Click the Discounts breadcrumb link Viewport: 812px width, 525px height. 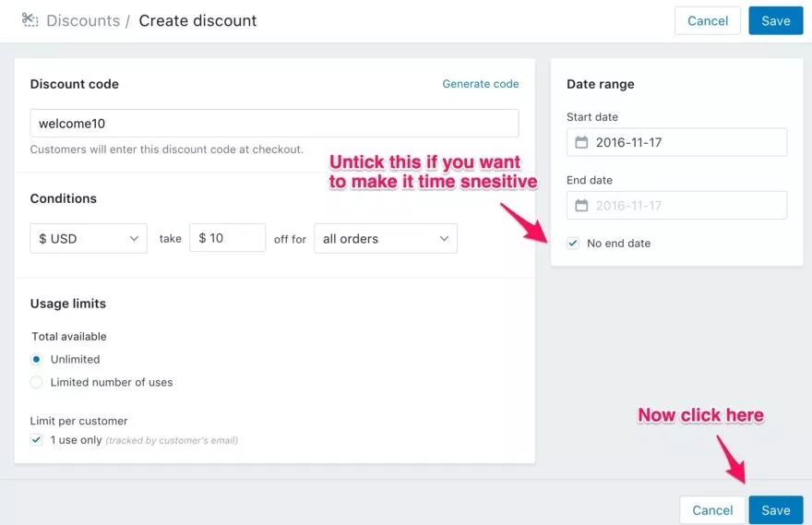pyautogui.click(x=83, y=20)
